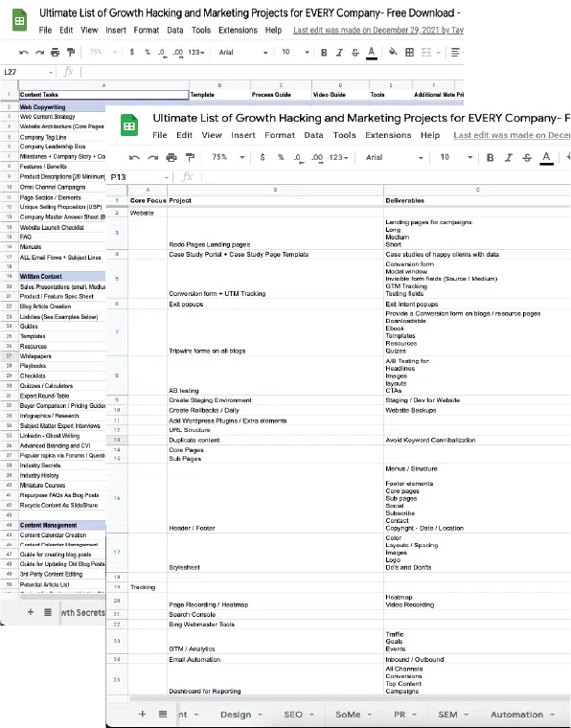Select the paint format tool in the back window

click(71, 52)
